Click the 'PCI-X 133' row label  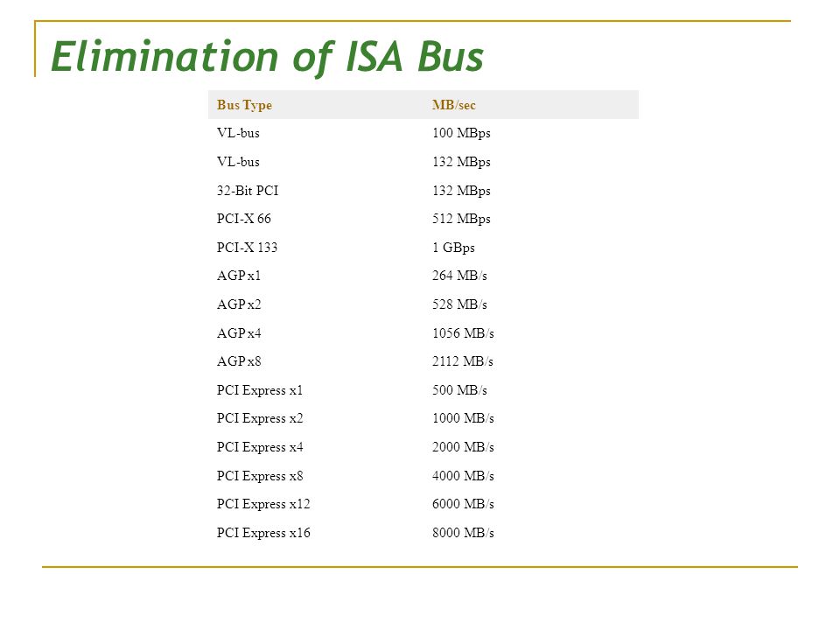247,248
